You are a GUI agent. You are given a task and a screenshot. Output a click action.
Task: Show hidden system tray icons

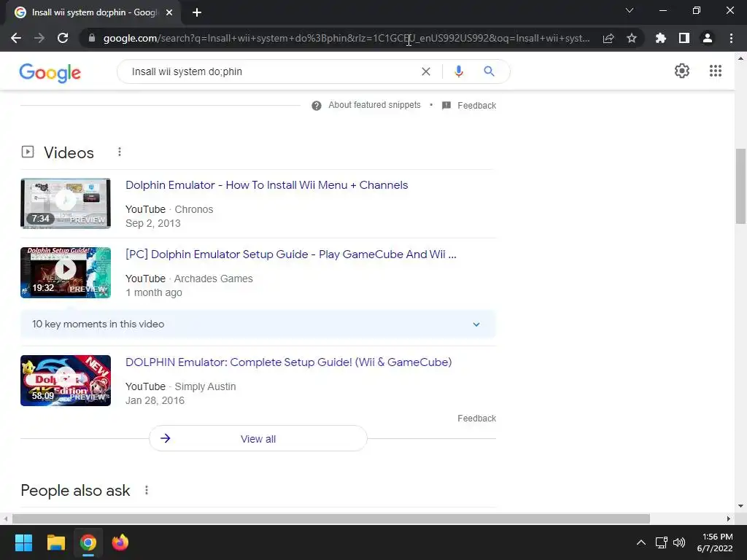coord(641,542)
